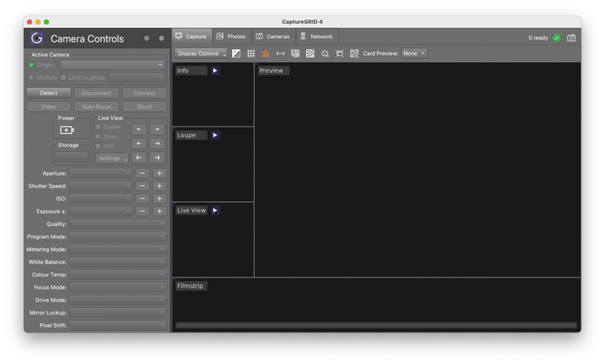Select the Single active camera radio
Viewport: 605px width, 364px height.
(31, 65)
